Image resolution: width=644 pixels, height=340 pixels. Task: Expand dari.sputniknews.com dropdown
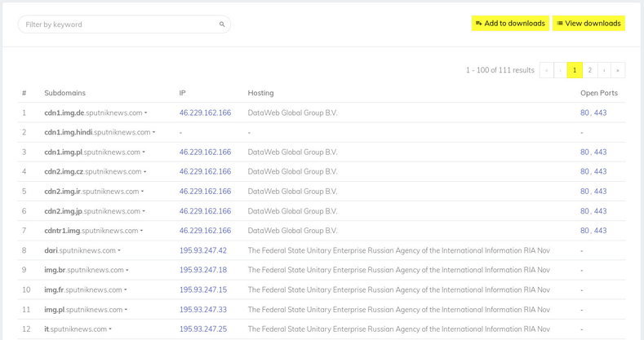pos(119,250)
